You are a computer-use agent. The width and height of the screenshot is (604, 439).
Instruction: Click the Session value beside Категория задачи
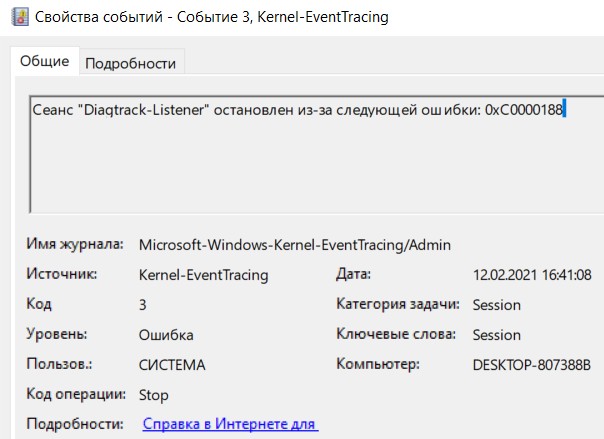[497, 304]
